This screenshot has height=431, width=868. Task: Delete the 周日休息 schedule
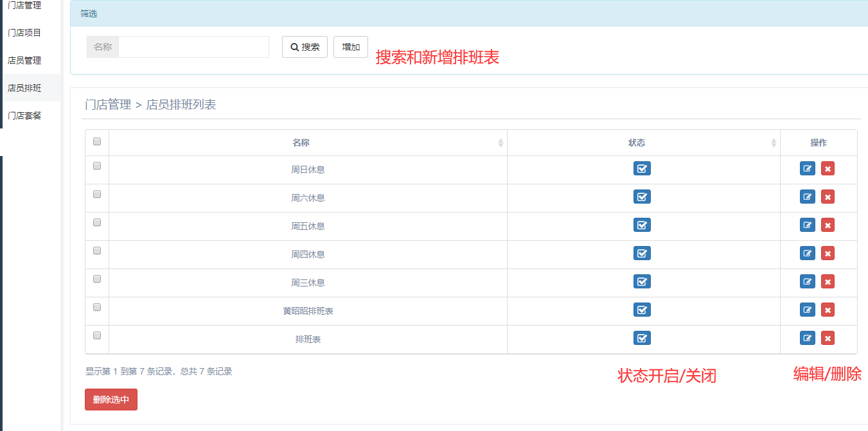(x=828, y=168)
